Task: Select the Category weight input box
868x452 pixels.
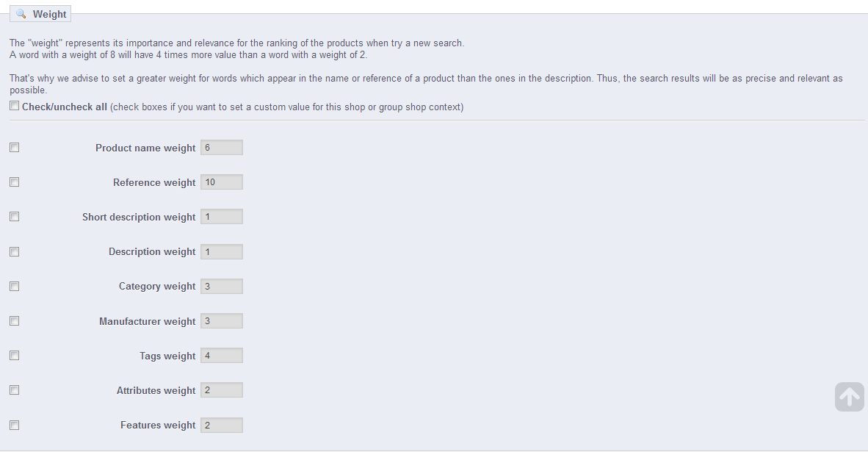Action: (221, 286)
